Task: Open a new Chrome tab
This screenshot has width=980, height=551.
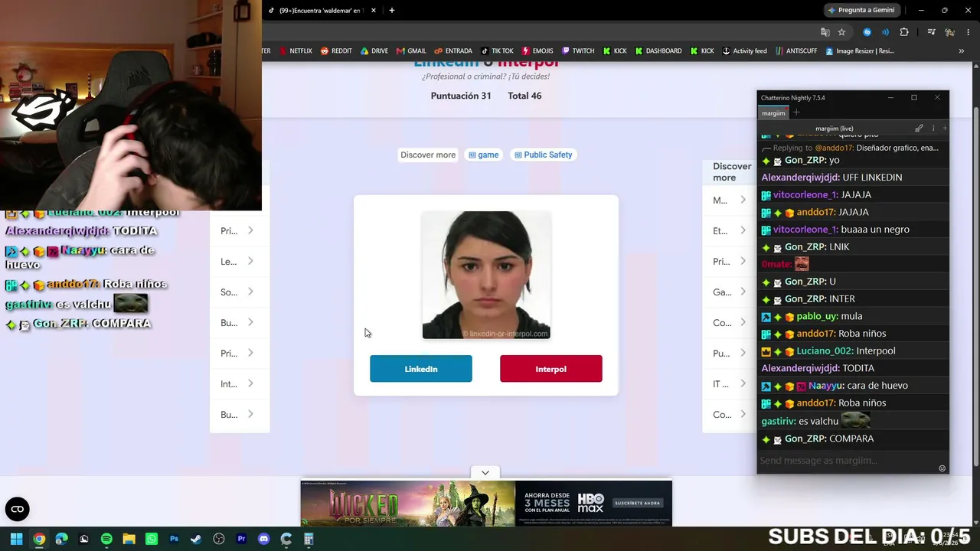Action: (392, 11)
